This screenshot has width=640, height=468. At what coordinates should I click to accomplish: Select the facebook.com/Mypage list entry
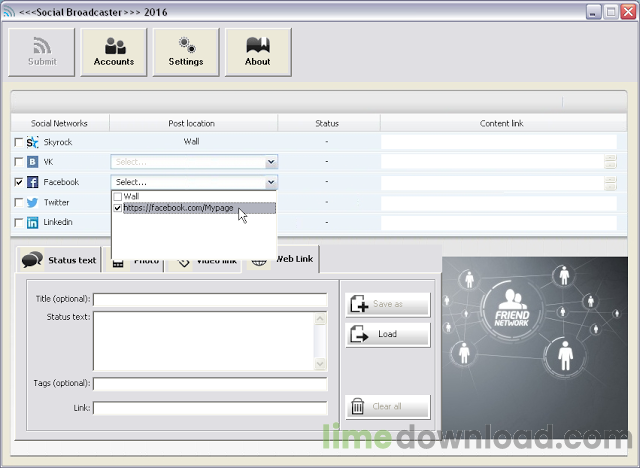click(180, 209)
